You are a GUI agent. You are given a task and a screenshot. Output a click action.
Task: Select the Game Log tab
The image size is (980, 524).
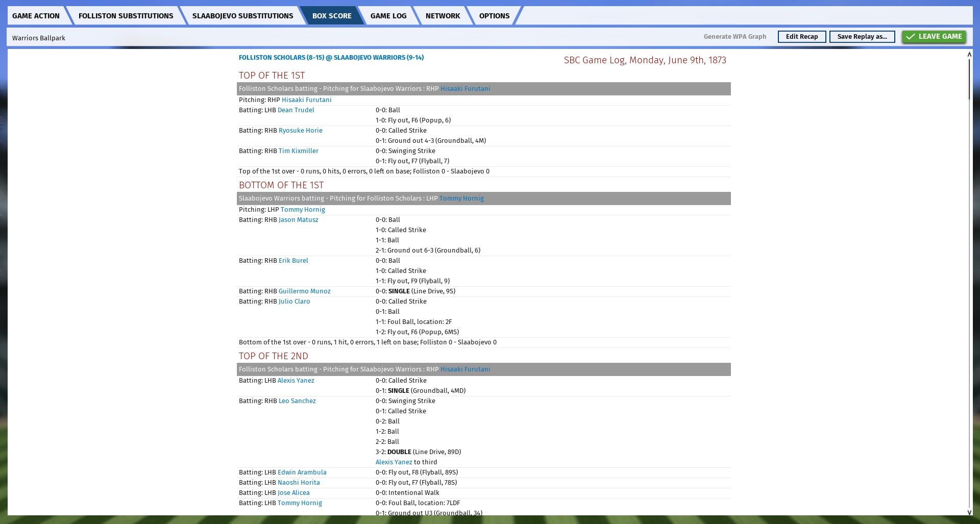tap(388, 16)
